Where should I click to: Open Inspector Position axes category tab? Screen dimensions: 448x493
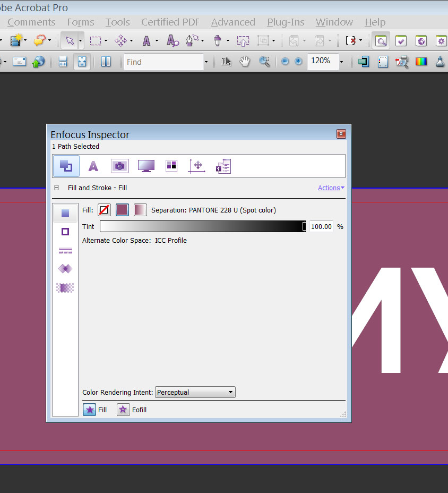pyautogui.click(x=197, y=166)
